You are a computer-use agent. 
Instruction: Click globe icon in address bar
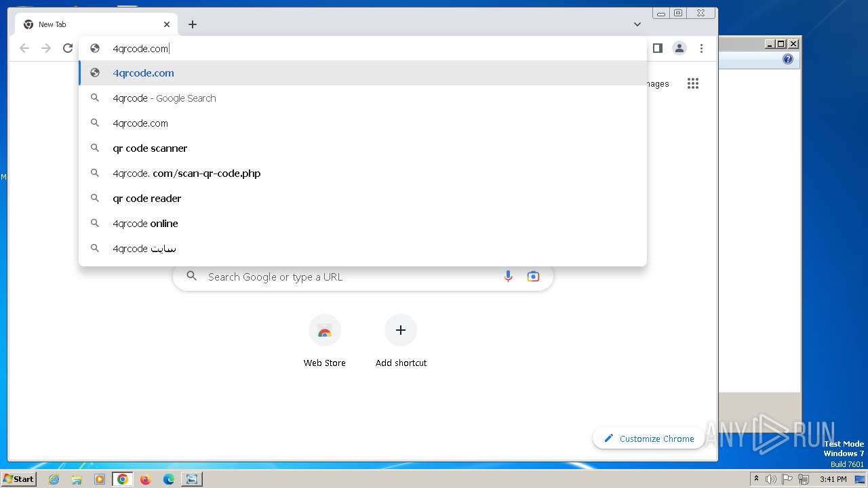click(x=95, y=48)
